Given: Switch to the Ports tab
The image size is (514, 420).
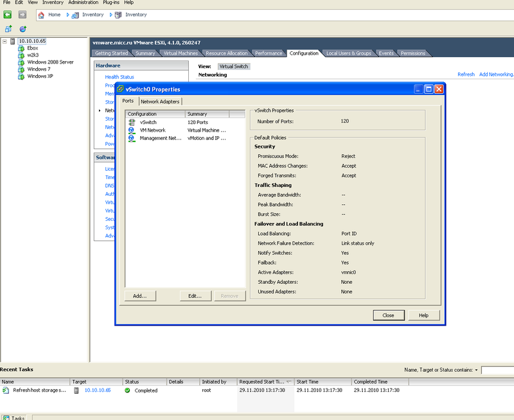Looking at the screenshot, I should click(128, 101).
